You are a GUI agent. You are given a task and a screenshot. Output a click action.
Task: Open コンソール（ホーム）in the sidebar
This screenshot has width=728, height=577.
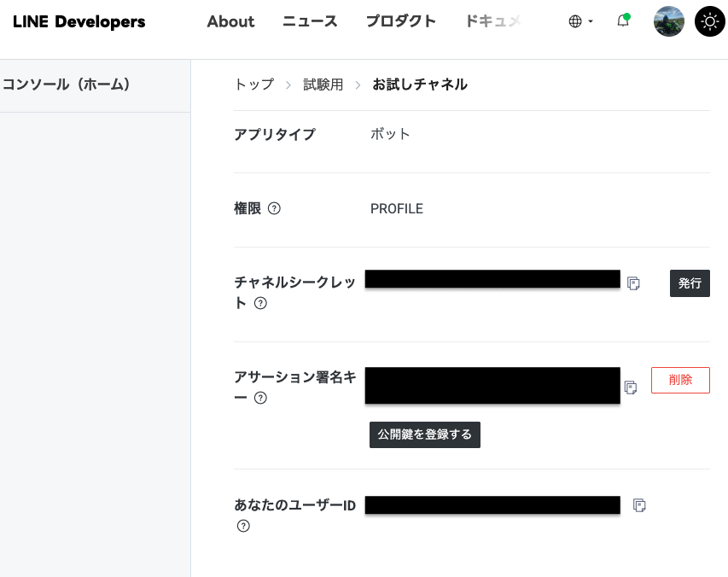67,84
